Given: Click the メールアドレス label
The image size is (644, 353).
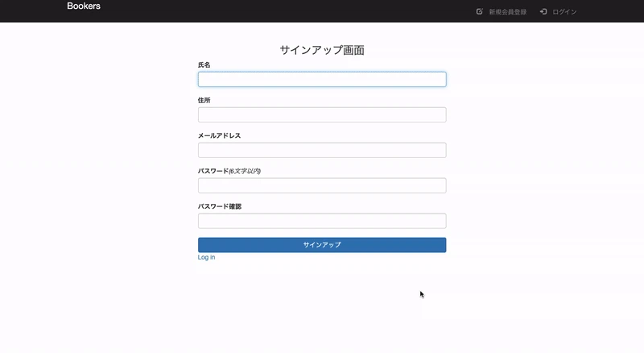Looking at the screenshot, I should pos(219,135).
